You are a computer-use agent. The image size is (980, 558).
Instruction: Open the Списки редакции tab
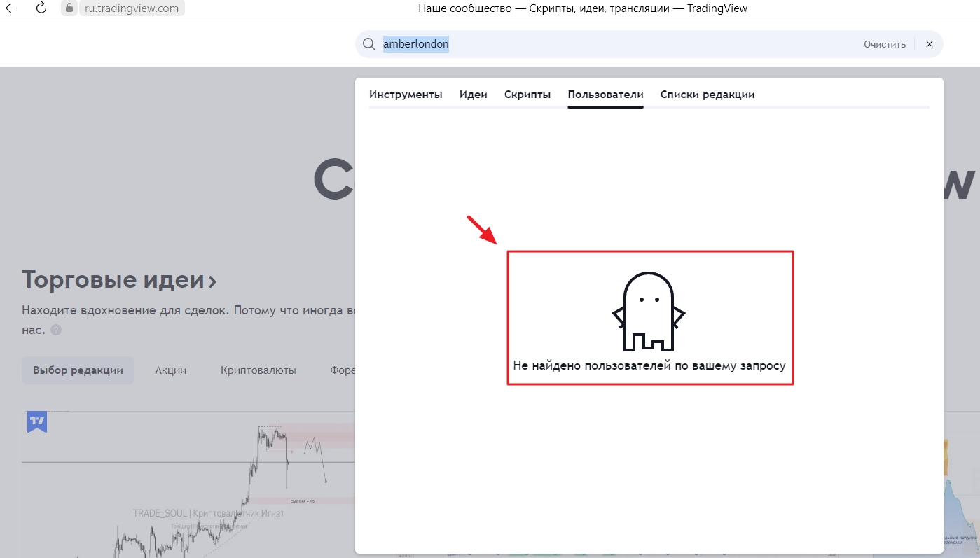coord(708,95)
